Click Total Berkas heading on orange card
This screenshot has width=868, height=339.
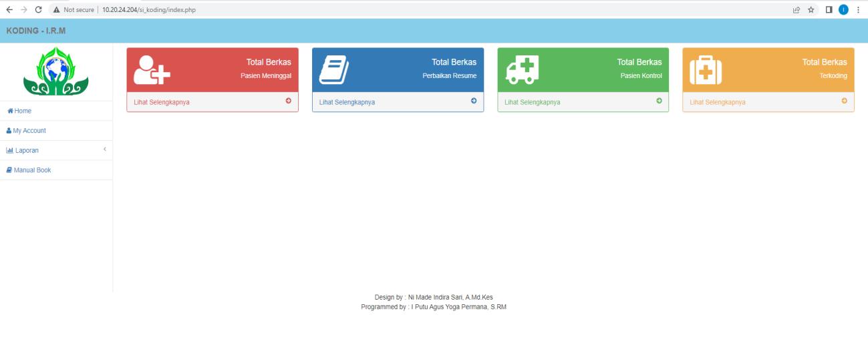[x=825, y=62]
